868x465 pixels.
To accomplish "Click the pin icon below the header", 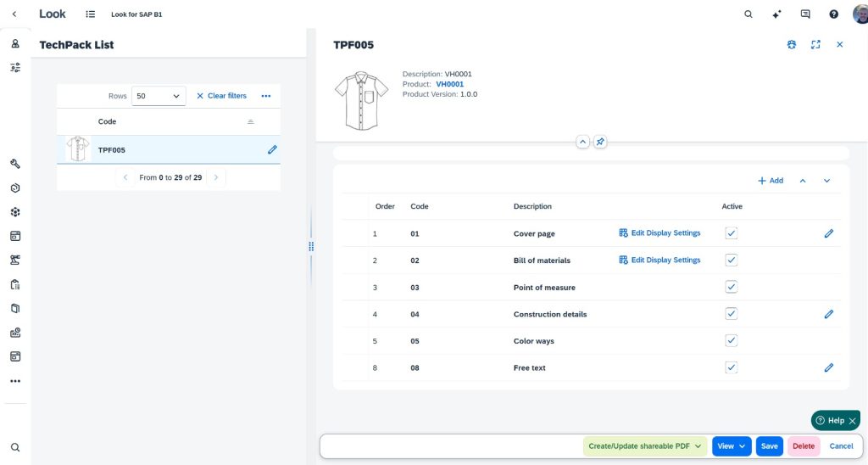I will (x=600, y=142).
